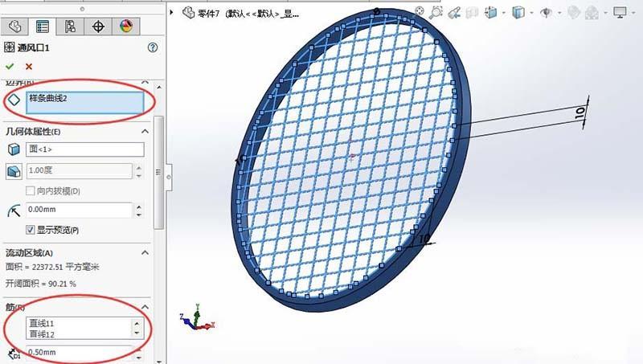This screenshot has width=643, height=364.
Task: Click the View Settings monitor icon
Action: click(x=620, y=13)
